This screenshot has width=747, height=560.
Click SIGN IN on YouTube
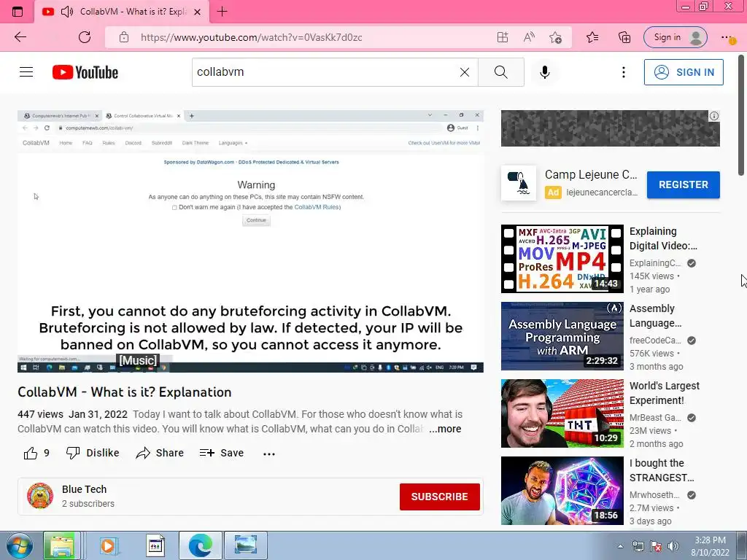click(684, 72)
